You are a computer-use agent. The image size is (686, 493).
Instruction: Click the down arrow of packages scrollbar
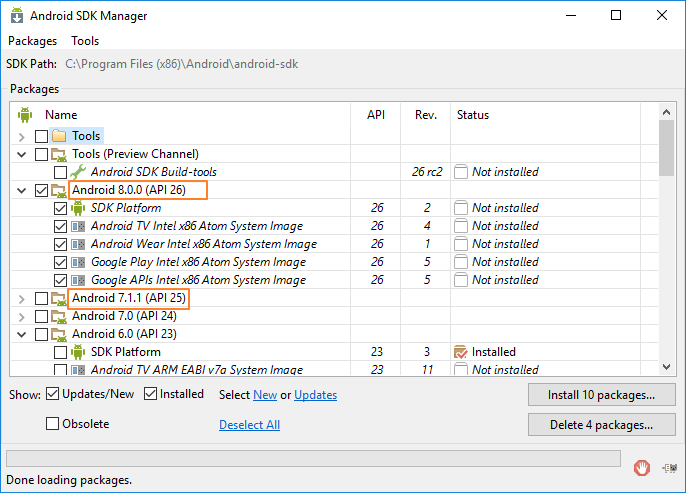(666, 367)
